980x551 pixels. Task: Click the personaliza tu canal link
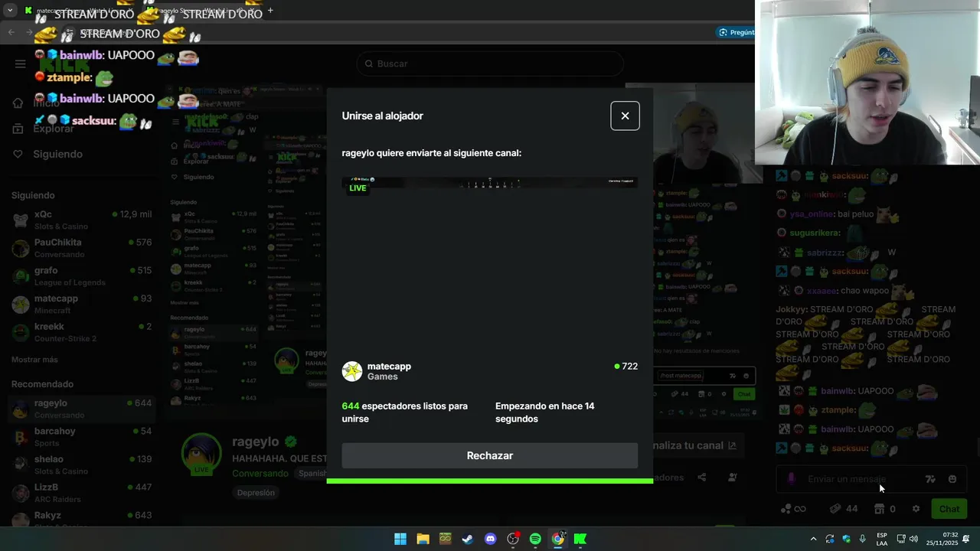tap(695, 445)
